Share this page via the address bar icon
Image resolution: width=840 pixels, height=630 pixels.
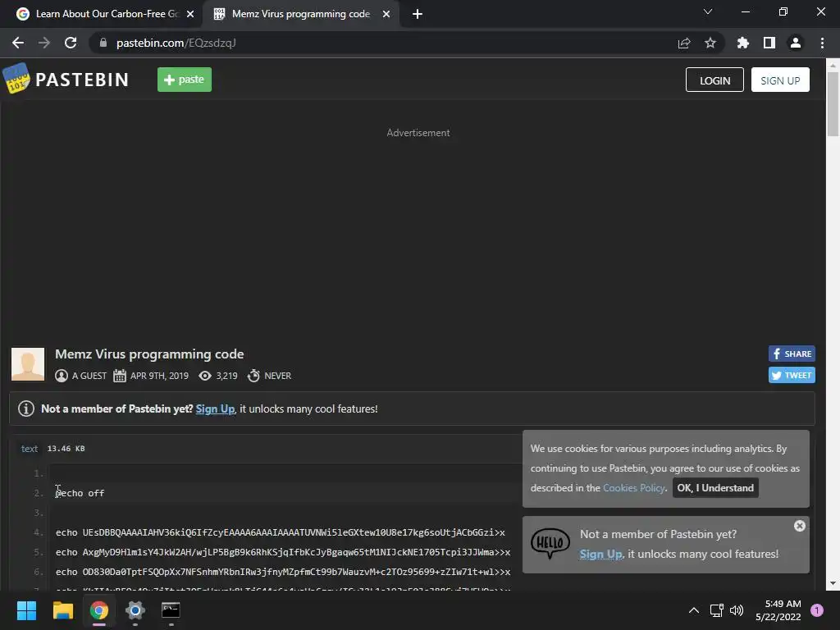pyautogui.click(x=684, y=43)
